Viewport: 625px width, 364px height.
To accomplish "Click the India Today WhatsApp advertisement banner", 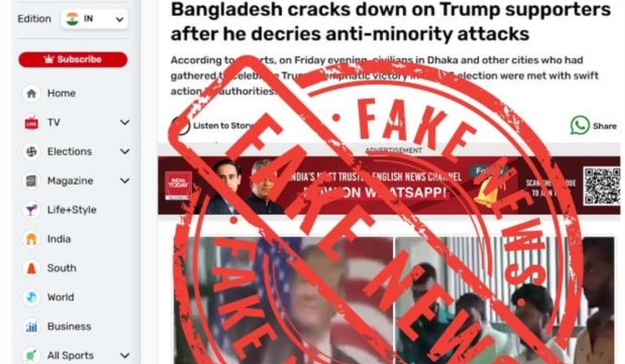I will 389,185.
